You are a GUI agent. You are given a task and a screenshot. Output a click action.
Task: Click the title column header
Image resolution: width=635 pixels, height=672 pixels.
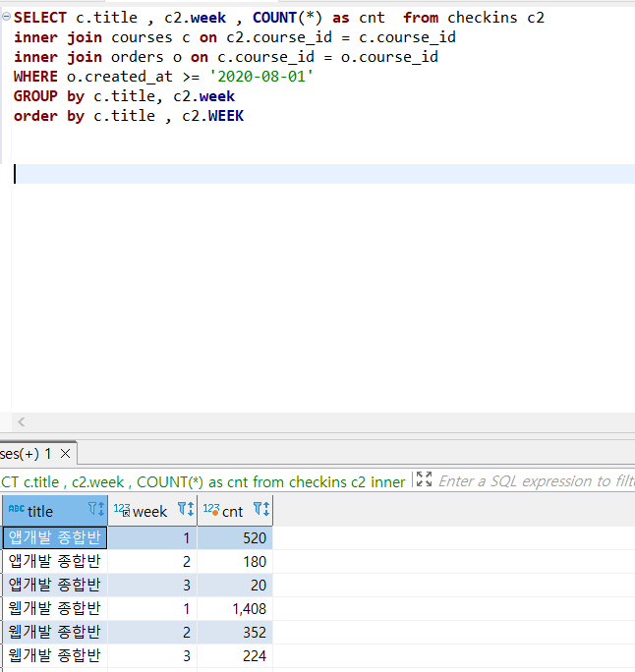coord(55,511)
